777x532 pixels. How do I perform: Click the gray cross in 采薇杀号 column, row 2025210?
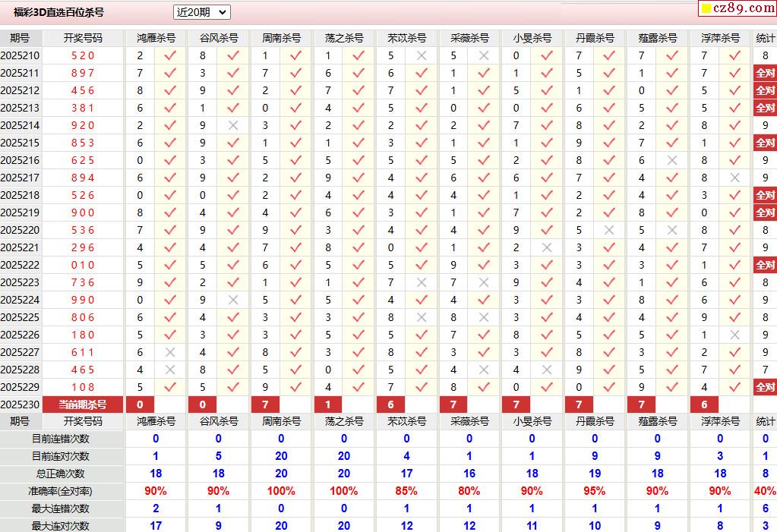tap(484, 55)
